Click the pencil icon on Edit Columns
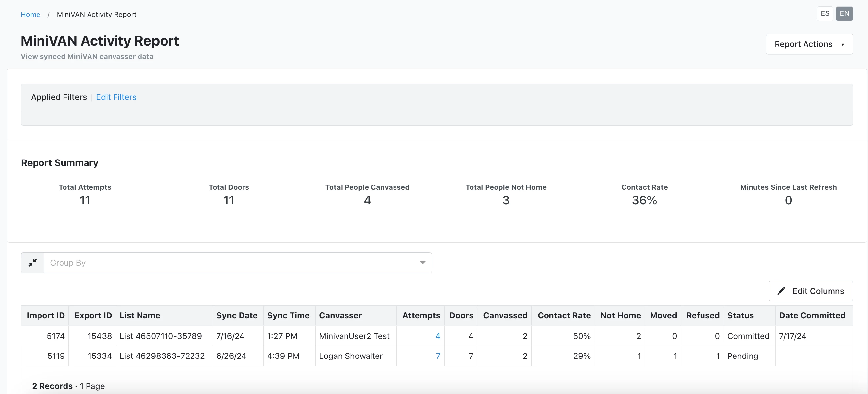This screenshot has height=394, width=868. coord(781,291)
